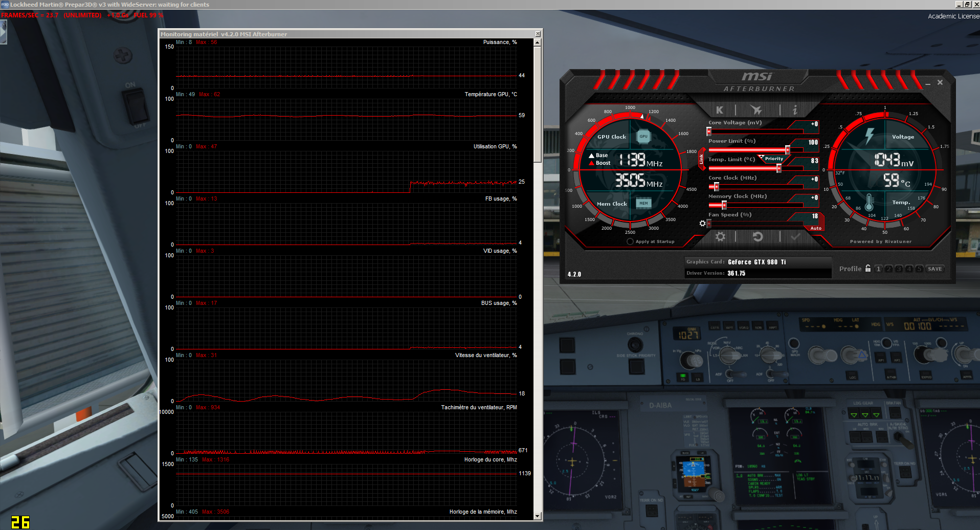Click the Fan Speed slider handle
The width and height of the screenshot is (980, 530).
[x=709, y=224]
